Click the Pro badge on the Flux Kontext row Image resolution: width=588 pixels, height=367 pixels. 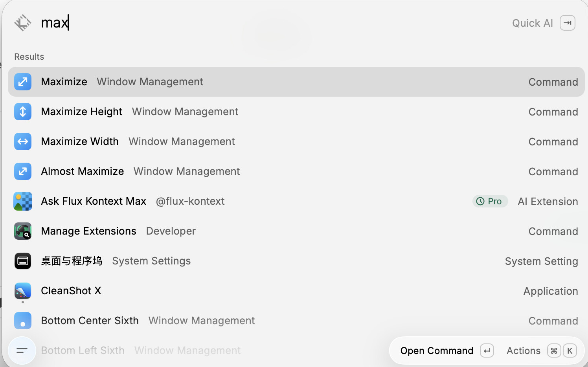pyautogui.click(x=490, y=201)
